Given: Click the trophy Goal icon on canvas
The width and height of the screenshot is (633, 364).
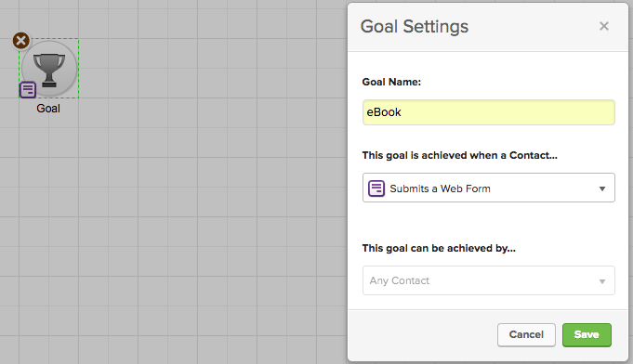Looking at the screenshot, I should 49,69.
